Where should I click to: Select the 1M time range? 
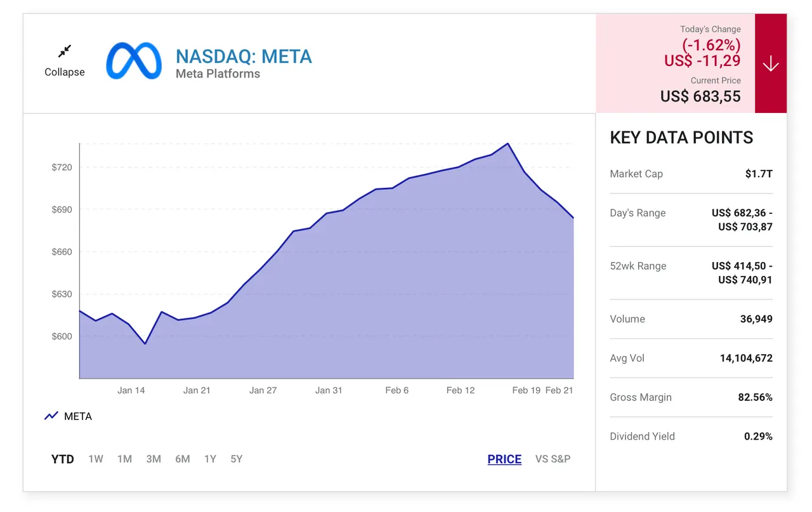(x=124, y=459)
